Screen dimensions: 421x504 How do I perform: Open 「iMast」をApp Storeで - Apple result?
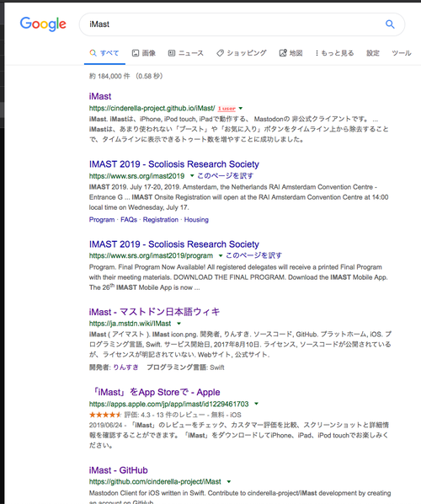tap(156, 392)
